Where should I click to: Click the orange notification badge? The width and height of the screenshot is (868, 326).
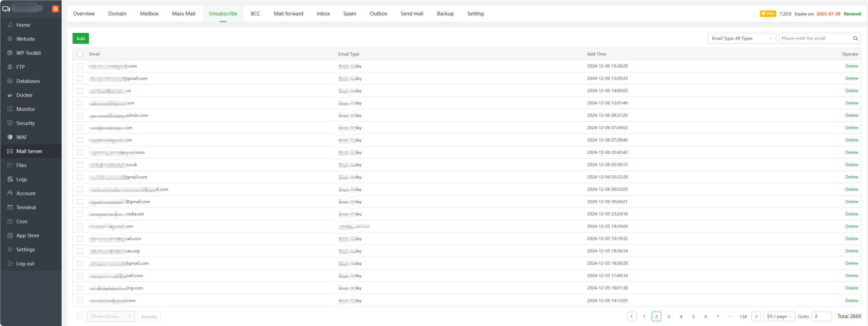(x=55, y=9)
